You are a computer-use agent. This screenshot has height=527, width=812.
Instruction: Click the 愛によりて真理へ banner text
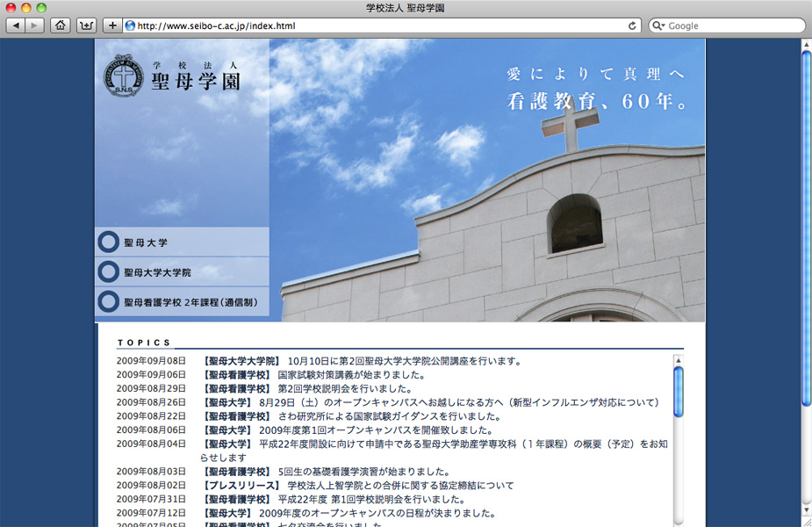coord(595,74)
